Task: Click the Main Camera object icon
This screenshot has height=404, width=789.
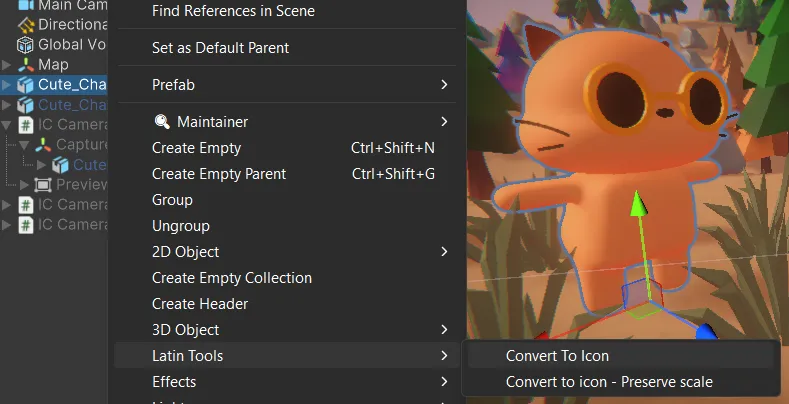Action: click(x=25, y=6)
